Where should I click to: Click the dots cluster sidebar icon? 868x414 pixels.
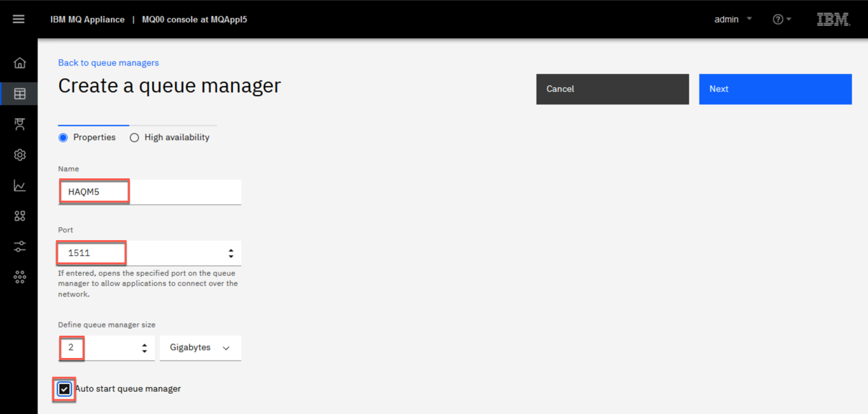20,277
